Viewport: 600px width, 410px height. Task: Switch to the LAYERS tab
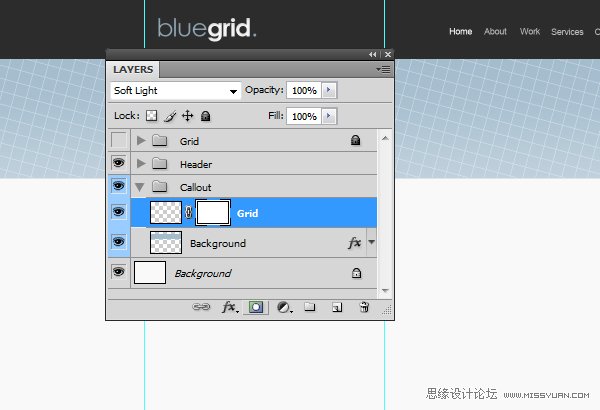point(133,70)
